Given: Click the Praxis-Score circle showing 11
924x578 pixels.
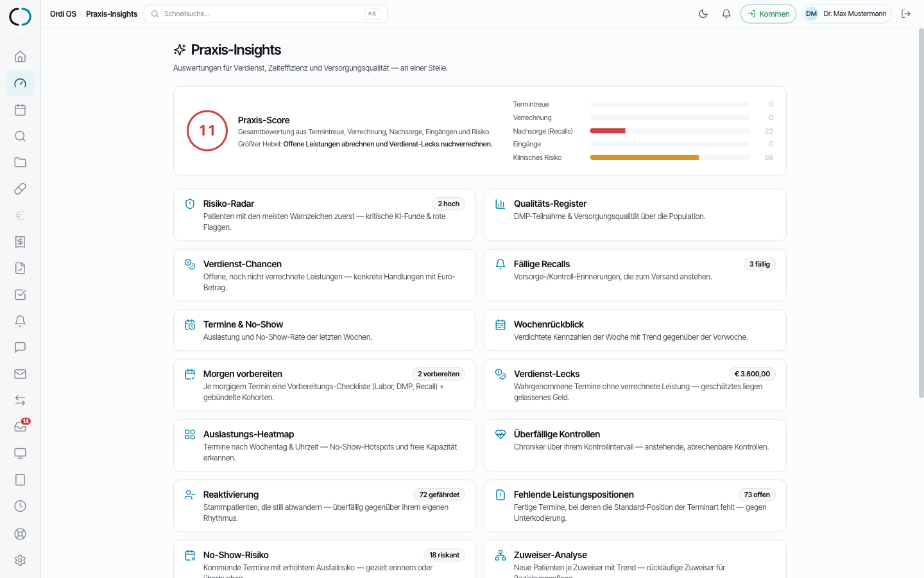Looking at the screenshot, I should (x=207, y=131).
